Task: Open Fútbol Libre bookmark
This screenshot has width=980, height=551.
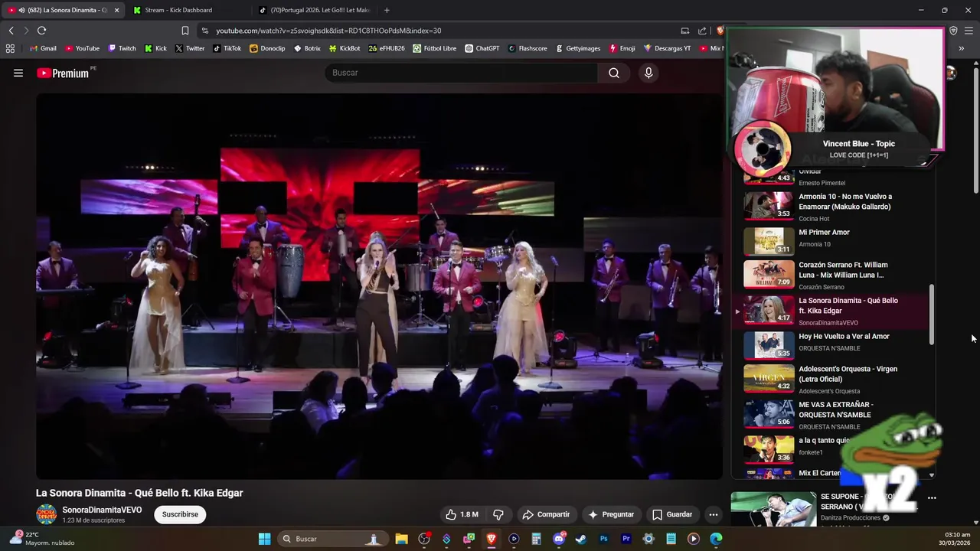Action: click(434, 48)
